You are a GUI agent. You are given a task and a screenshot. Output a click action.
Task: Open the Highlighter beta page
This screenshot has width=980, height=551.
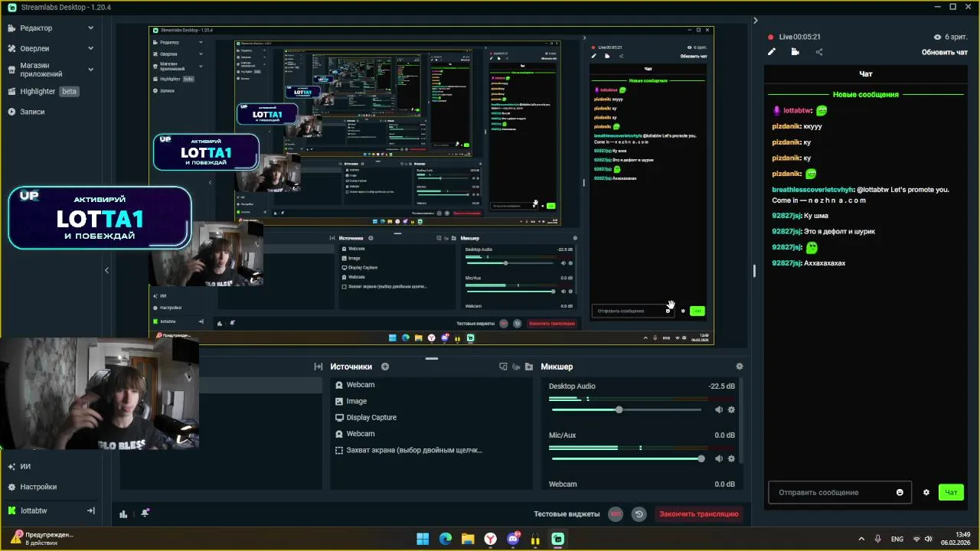click(x=44, y=91)
